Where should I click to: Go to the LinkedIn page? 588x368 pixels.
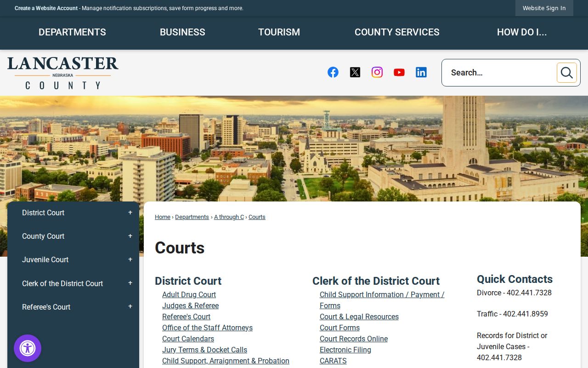click(x=421, y=72)
